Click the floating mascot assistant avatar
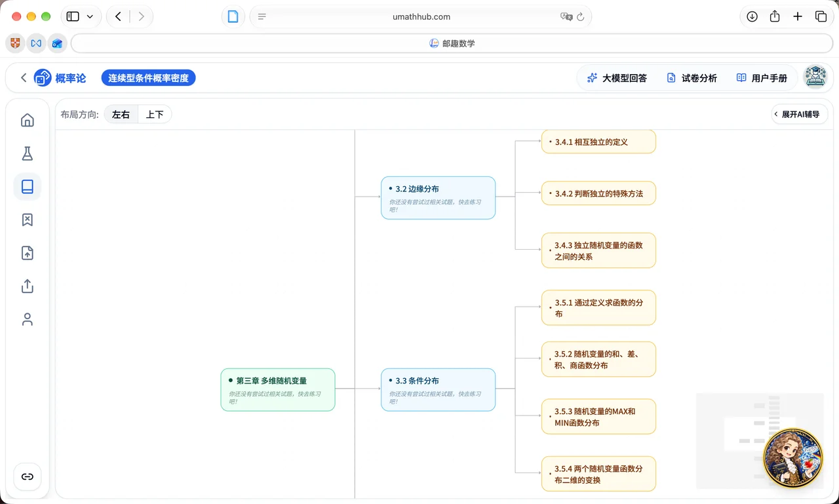Viewport: 839px width, 504px height. click(793, 457)
